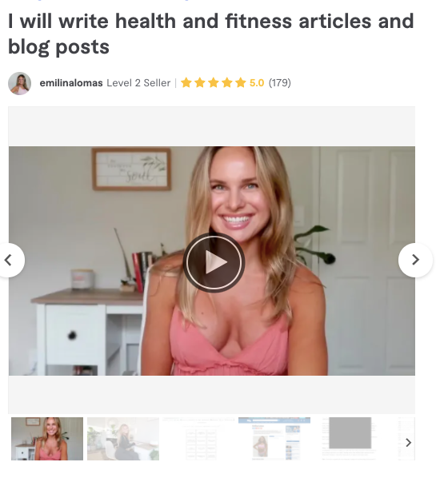
Task: Select fourth webpage screenshot thumbnail
Action: coord(274,439)
